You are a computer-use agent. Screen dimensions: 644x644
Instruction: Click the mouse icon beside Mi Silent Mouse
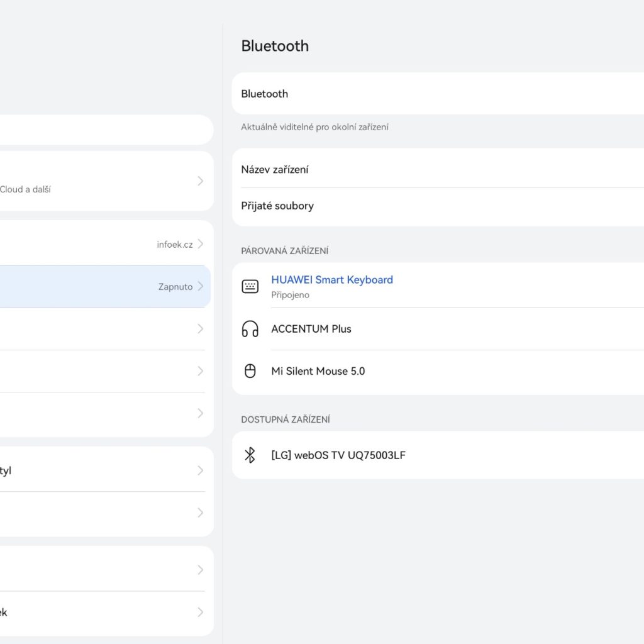tap(250, 371)
